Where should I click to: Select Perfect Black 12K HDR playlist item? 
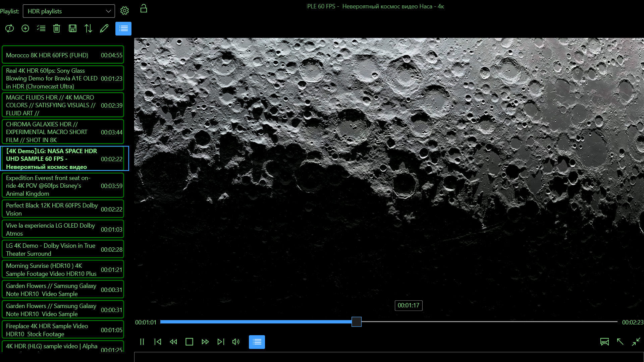[63, 209]
